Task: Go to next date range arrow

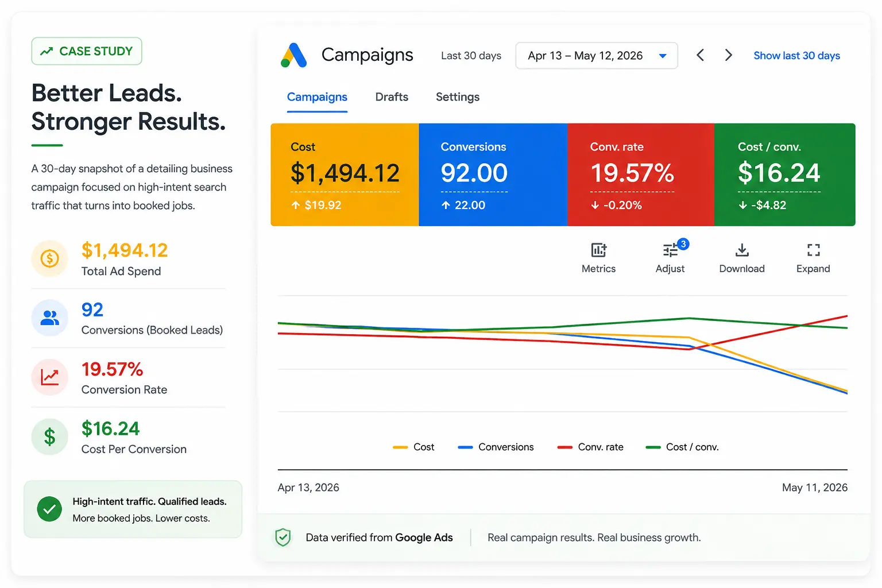Action: point(728,55)
